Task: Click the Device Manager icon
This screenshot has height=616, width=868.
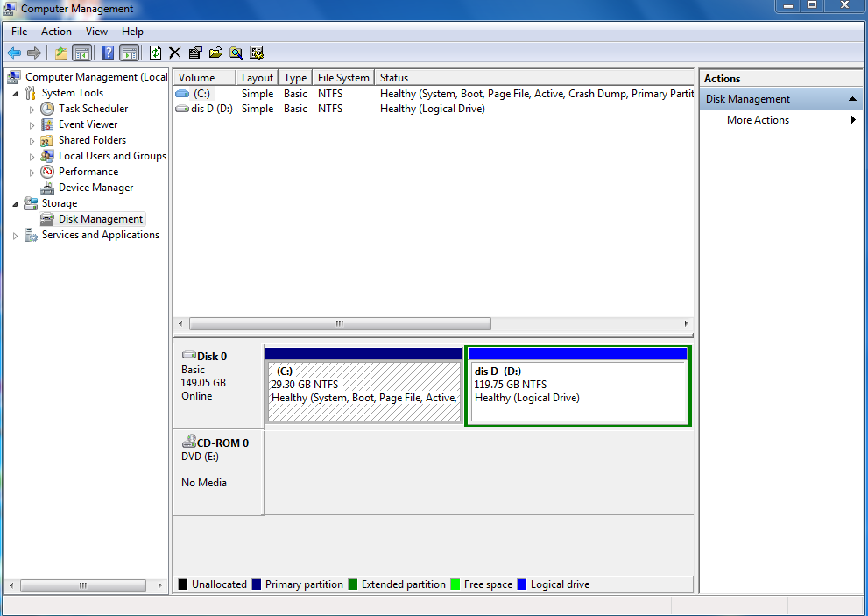Action: click(x=47, y=188)
